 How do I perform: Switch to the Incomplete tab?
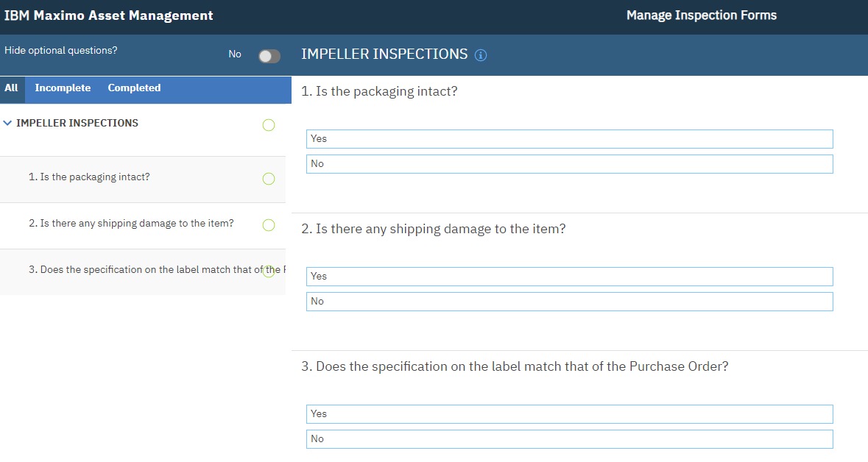tap(63, 88)
